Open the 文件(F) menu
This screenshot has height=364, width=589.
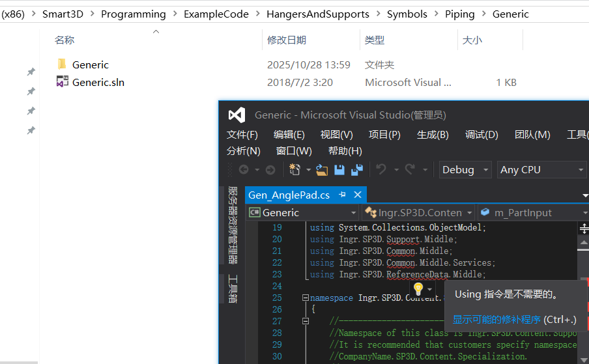[x=242, y=135]
